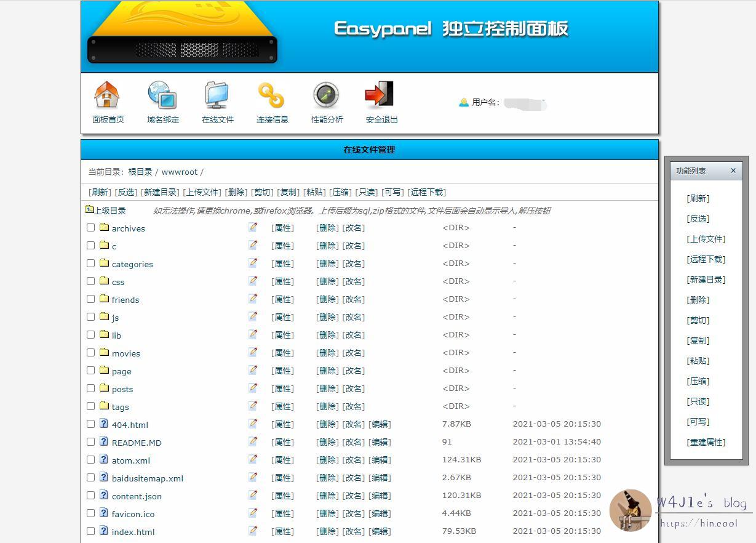Click [编辑] for README.MD
The height and width of the screenshot is (543, 756).
pos(380,442)
